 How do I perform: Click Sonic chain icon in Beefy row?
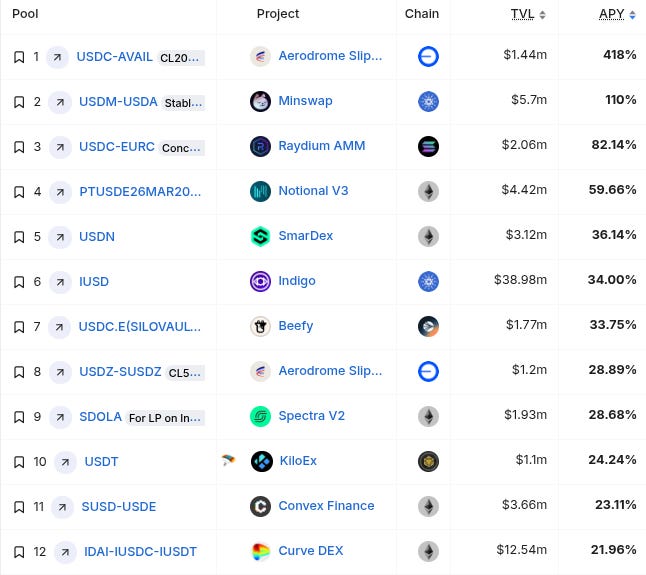tap(428, 327)
